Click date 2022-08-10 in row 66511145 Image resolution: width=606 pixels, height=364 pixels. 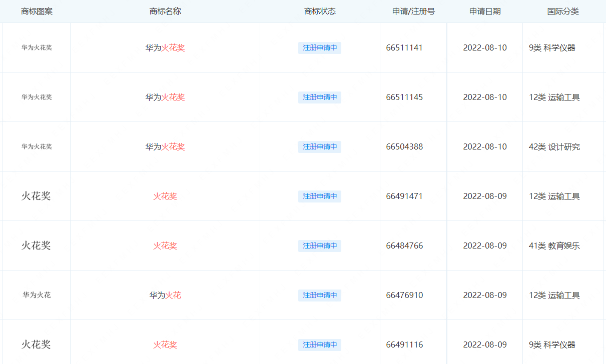click(485, 97)
